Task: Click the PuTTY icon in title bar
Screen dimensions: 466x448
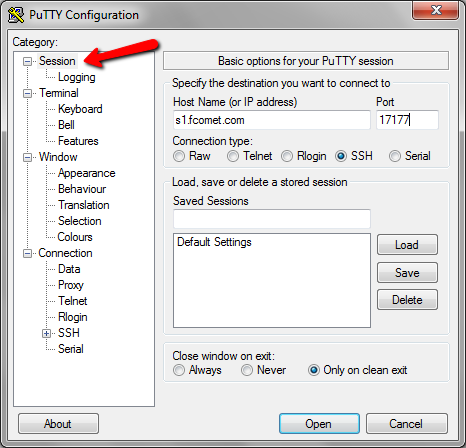Action: pos(16,15)
